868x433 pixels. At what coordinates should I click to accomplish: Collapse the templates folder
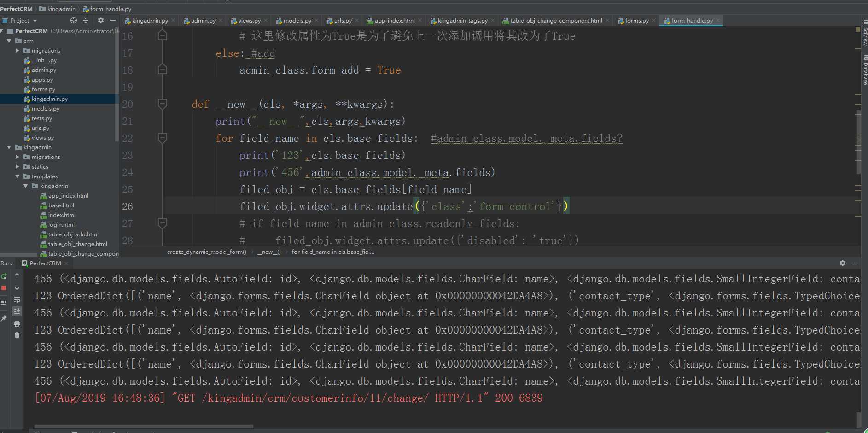[17, 176]
